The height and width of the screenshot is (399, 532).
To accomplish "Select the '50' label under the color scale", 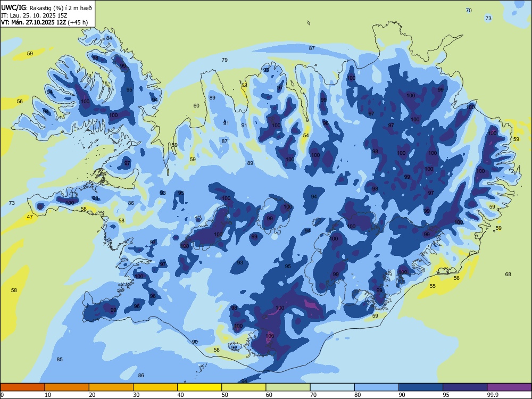I will pyautogui.click(x=225, y=395).
